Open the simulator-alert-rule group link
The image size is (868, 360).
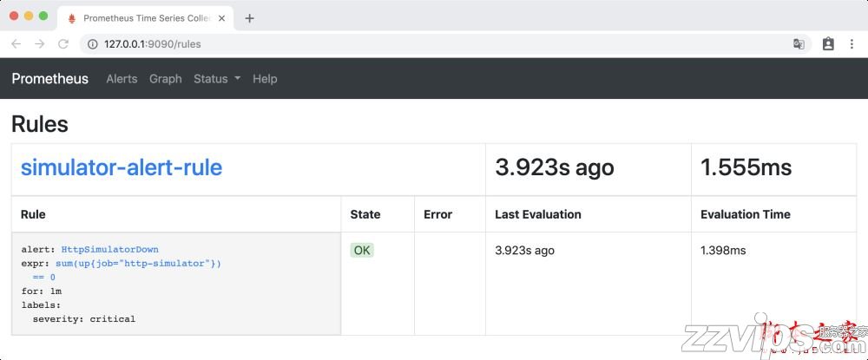coord(122,167)
